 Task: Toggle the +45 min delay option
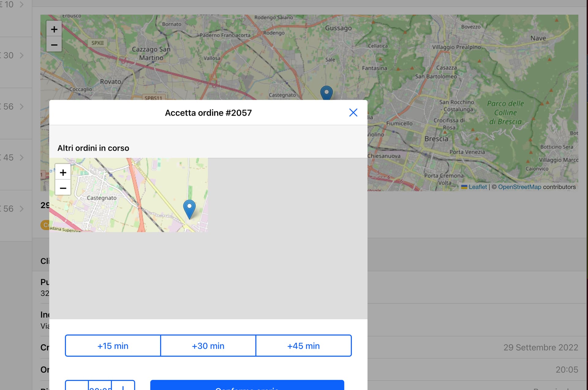[x=303, y=346]
